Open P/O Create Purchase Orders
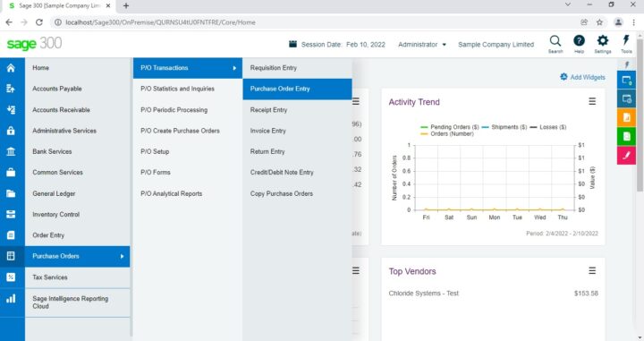This screenshot has height=341, width=644. point(188,131)
